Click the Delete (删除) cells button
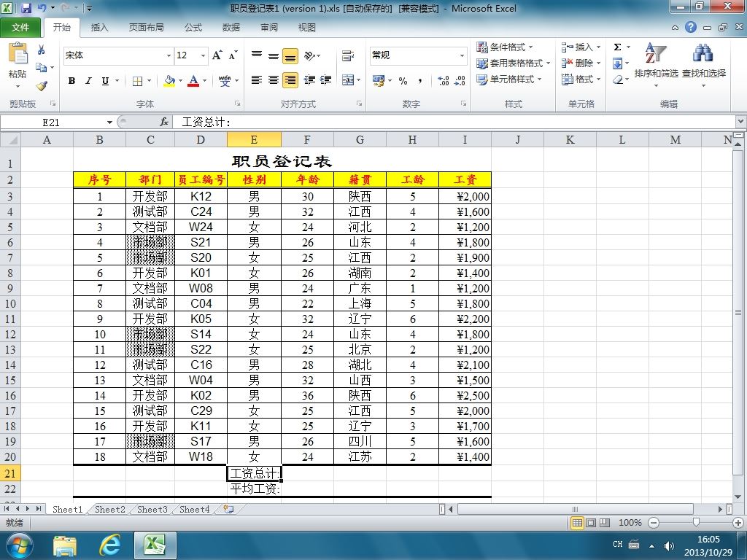Image resolution: width=747 pixels, height=560 pixels. [581, 63]
